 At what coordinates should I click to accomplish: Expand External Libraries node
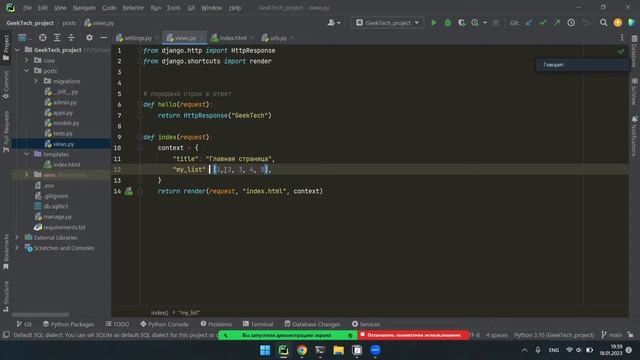(17, 237)
